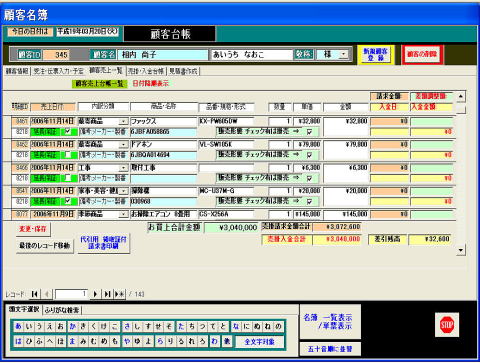Toggle the green checkbox in the ファックス row
This screenshot has height=363, width=480.
pyautogui.click(x=68, y=132)
